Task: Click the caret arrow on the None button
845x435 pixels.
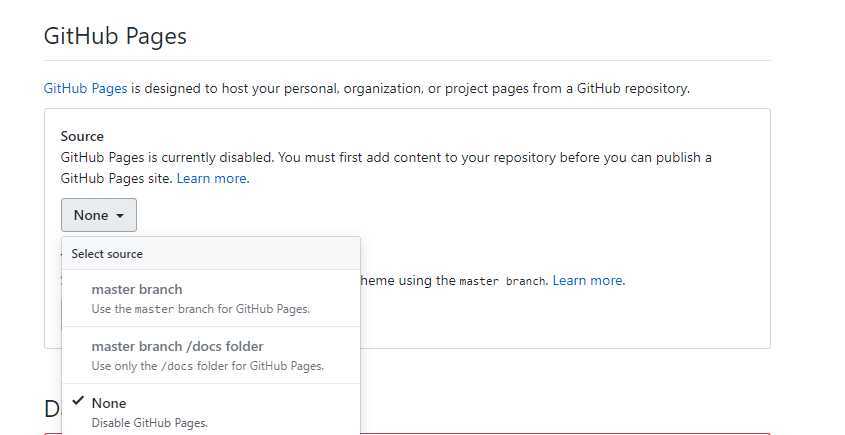Action: 120,216
